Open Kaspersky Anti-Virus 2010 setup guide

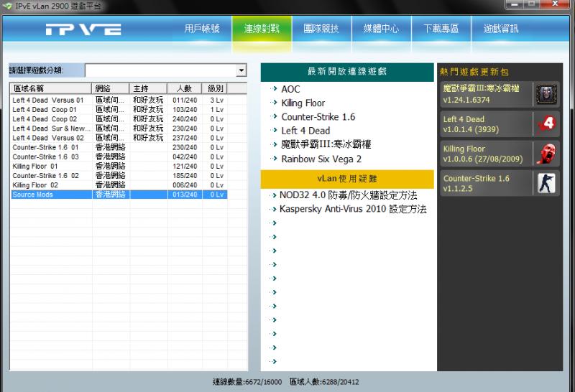[353, 209]
